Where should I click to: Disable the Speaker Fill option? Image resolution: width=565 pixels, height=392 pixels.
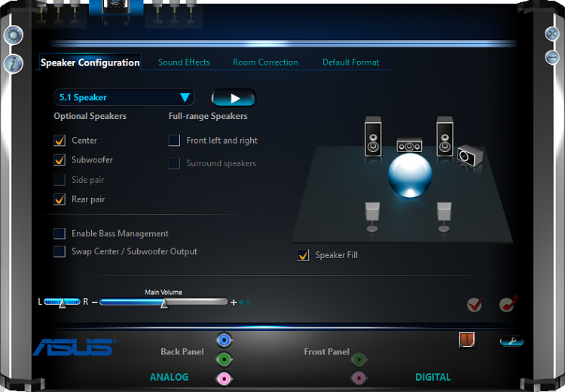pyautogui.click(x=304, y=255)
